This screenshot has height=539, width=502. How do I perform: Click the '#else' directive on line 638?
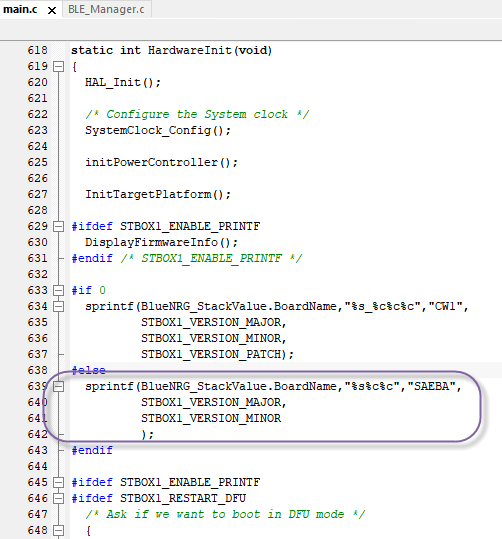click(x=88, y=370)
